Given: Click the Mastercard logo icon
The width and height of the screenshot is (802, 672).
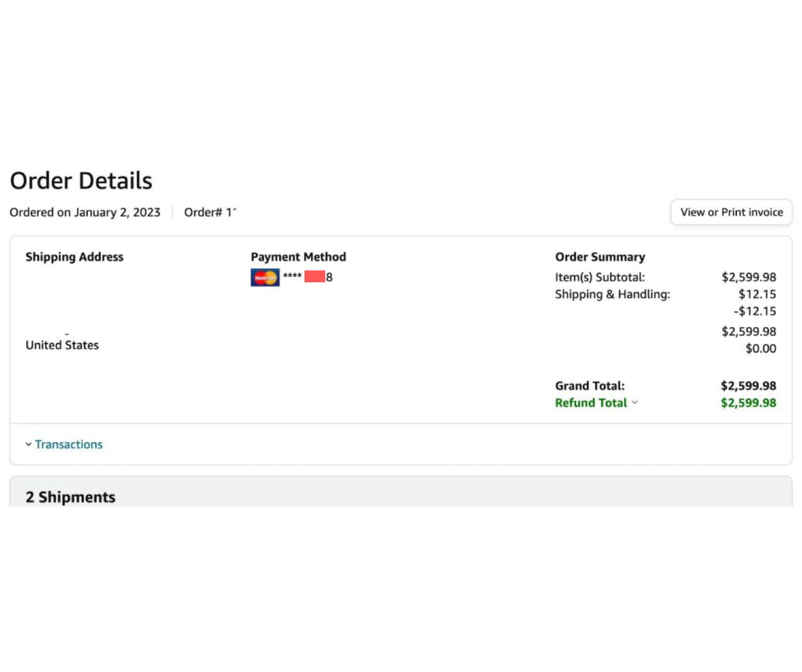Looking at the screenshot, I should click(x=265, y=277).
